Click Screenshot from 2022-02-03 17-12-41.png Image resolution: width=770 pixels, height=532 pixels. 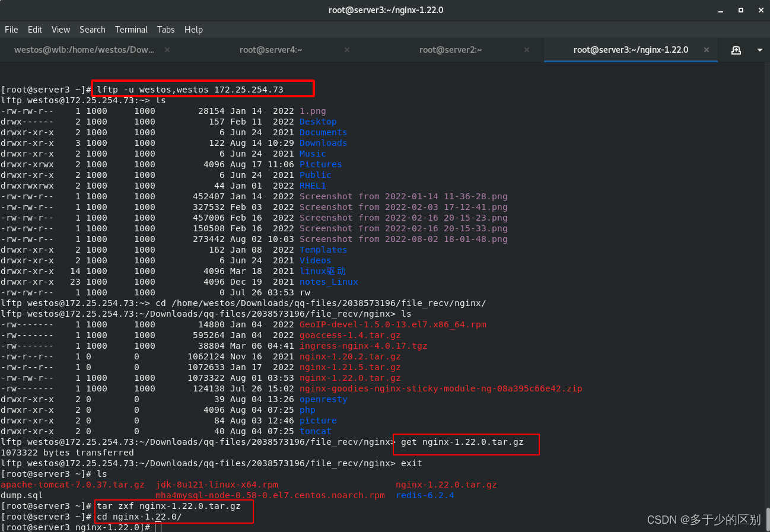403,207
